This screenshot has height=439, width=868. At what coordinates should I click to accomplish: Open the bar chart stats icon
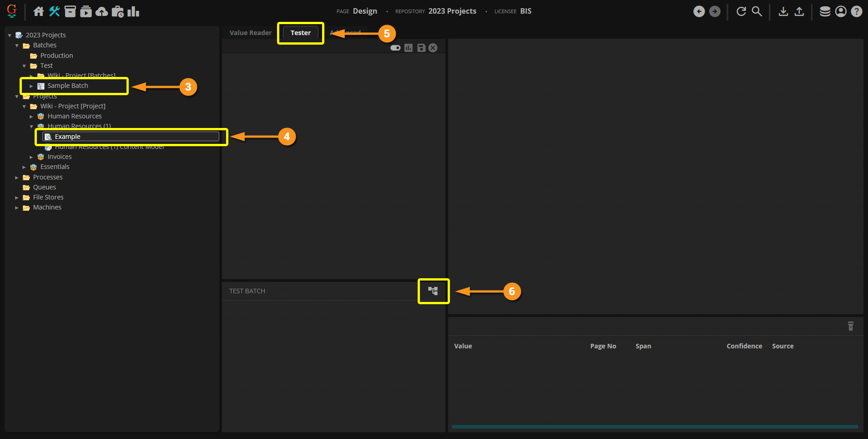pyautogui.click(x=133, y=11)
